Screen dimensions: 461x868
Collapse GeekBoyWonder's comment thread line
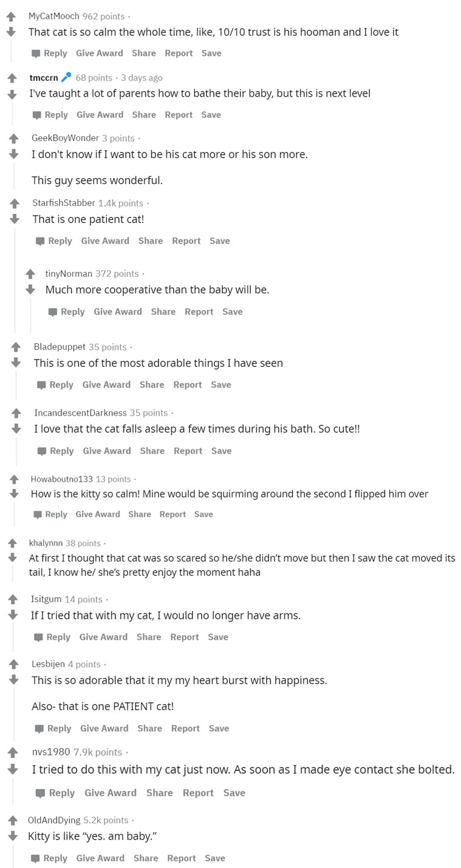(15, 176)
